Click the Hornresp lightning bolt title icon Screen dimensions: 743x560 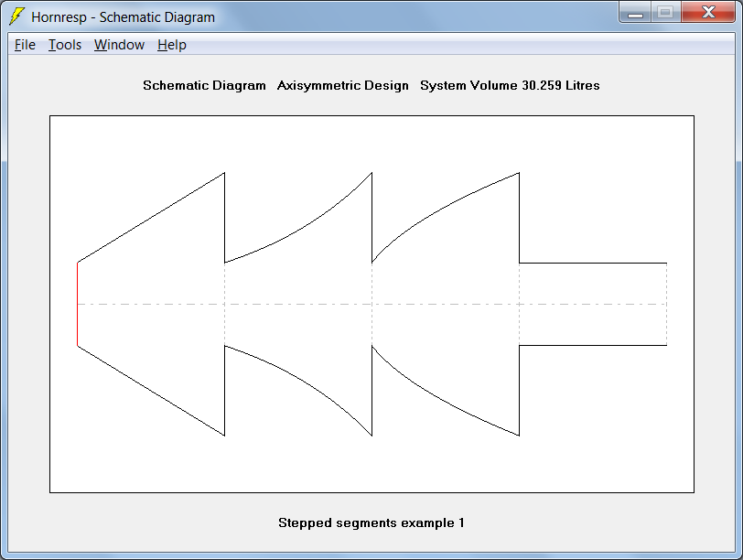[x=16, y=16]
